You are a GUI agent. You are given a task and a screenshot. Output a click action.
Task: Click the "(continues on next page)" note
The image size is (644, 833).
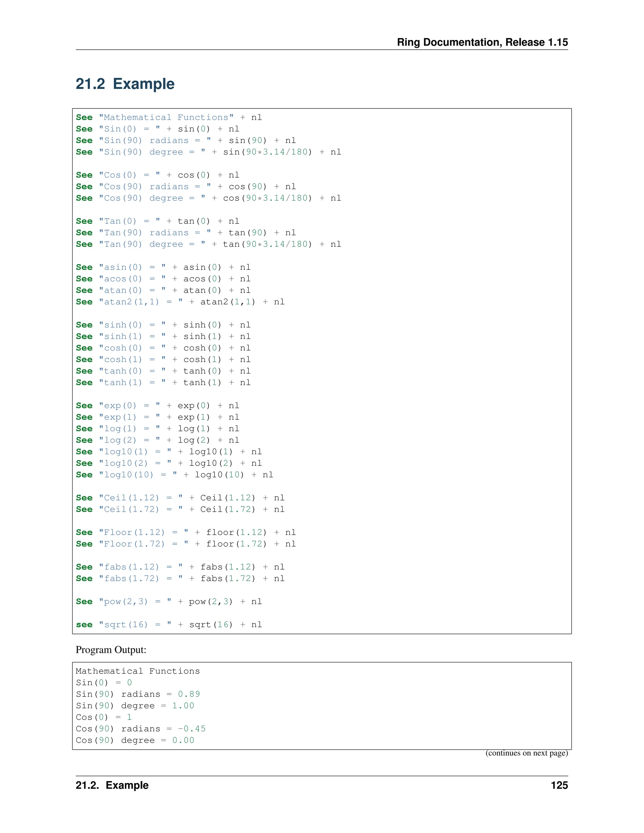click(x=526, y=753)
